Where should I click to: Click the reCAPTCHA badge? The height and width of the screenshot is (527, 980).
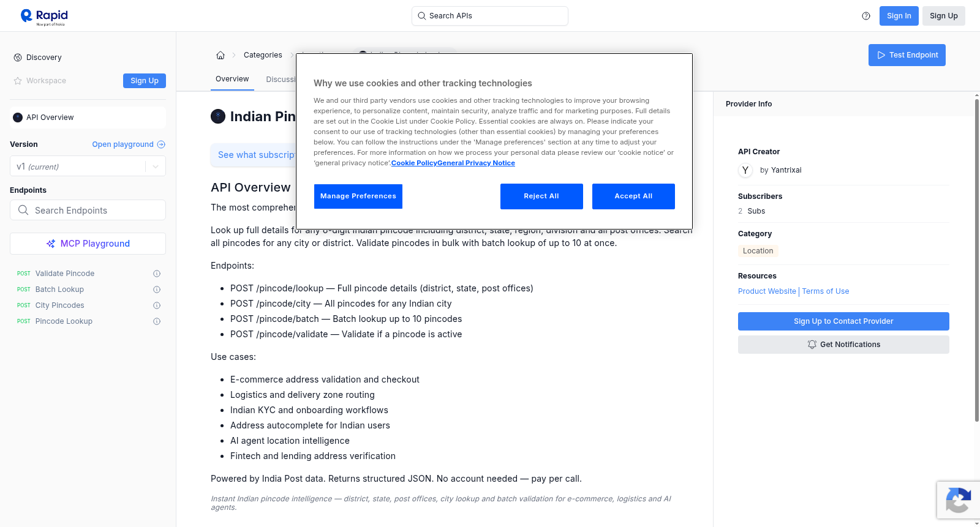(x=958, y=501)
